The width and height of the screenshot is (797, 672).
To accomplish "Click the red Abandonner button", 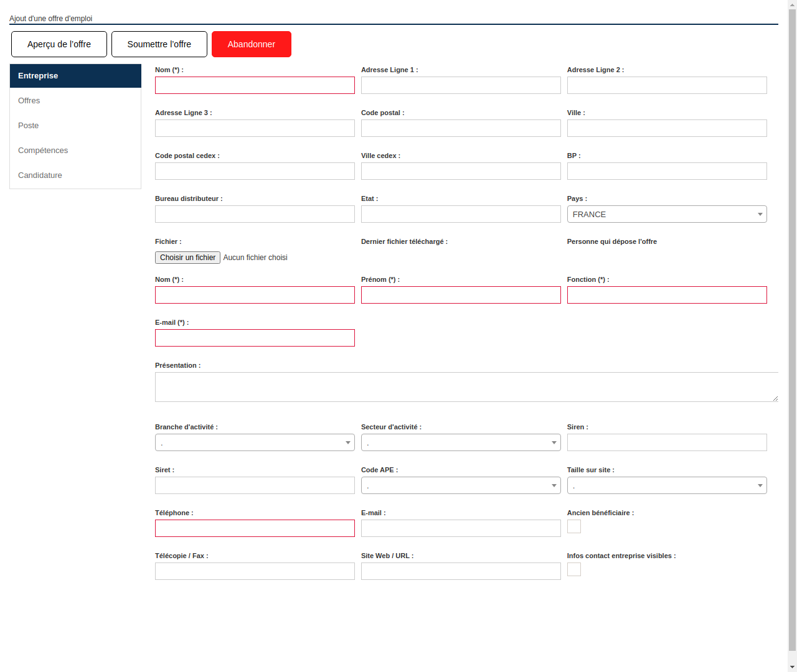I will [x=251, y=44].
